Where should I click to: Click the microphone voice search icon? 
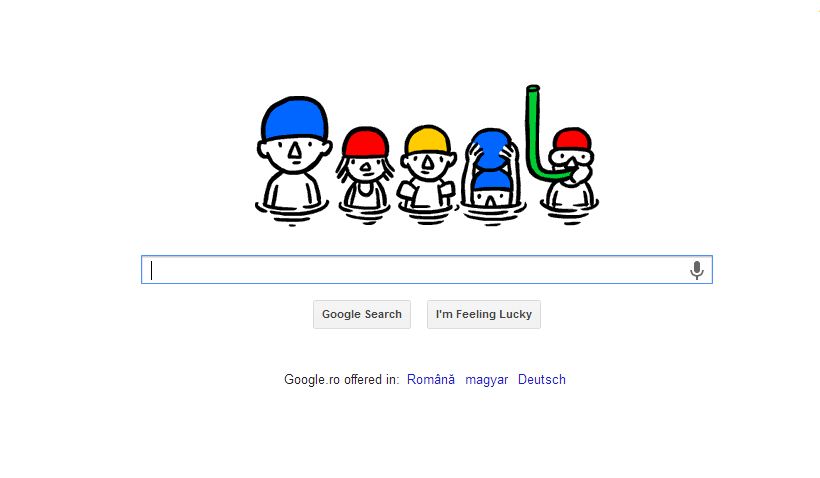(697, 270)
